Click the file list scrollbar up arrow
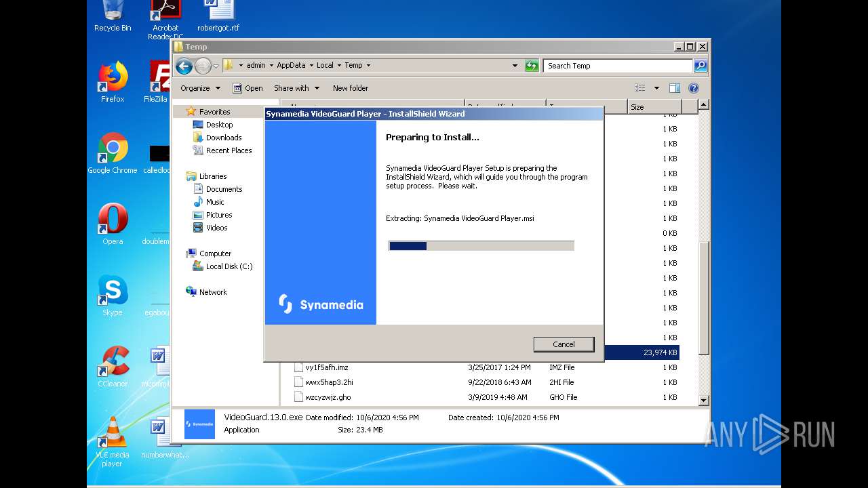Screen dimensions: 868x488 (703, 105)
